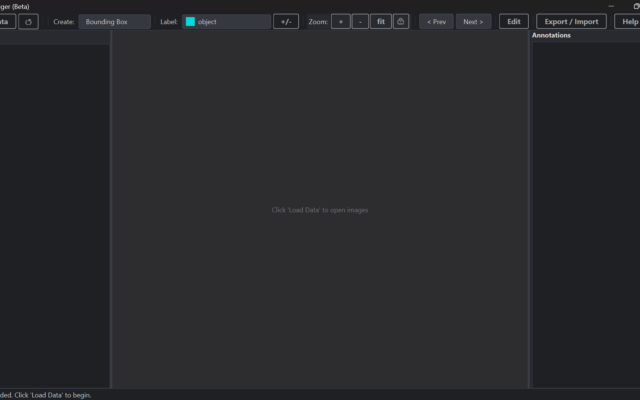
Task: Click 'Load Data' to open images text
Action: 320,210
